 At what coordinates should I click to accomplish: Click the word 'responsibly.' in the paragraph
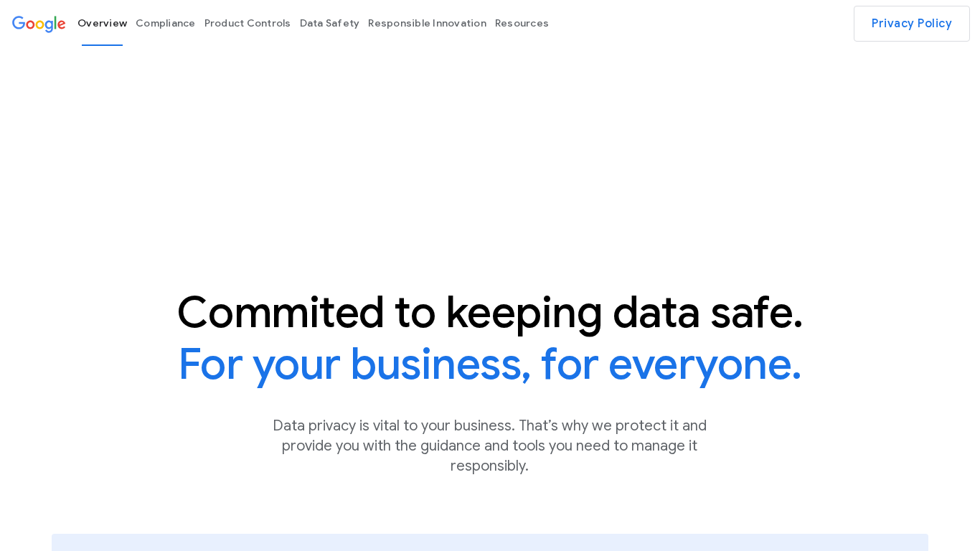tap(489, 466)
